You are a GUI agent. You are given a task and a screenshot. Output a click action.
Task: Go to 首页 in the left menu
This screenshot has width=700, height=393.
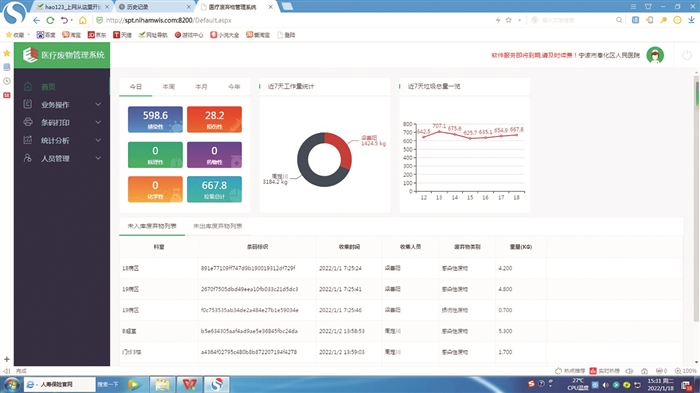click(x=48, y=87)
